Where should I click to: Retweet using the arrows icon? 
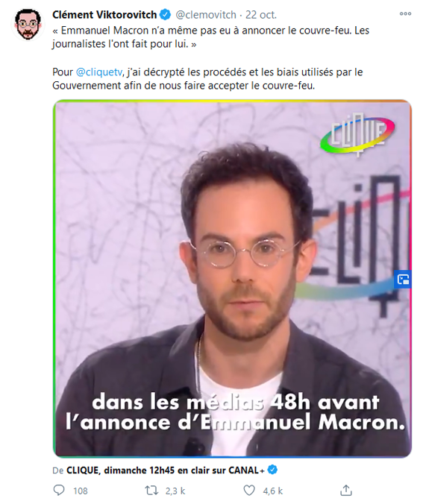pyautogui.click(x=151, y=490)
